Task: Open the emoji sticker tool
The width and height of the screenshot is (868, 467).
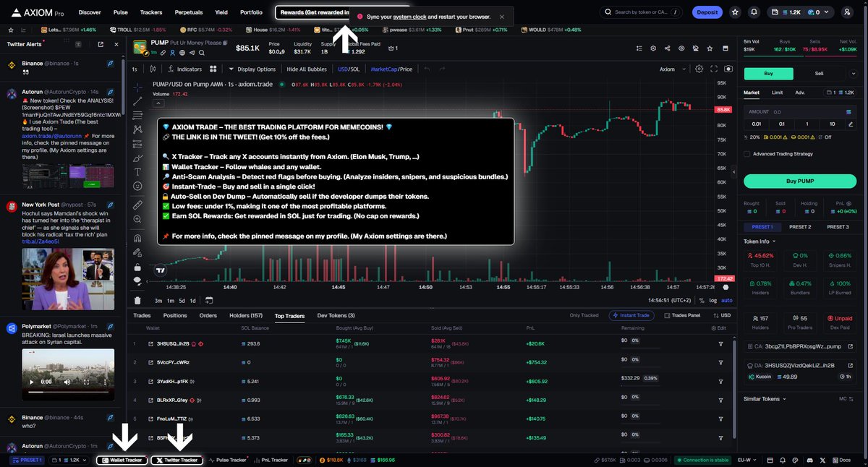Action: pyautogui.click(x=137, y=187)
